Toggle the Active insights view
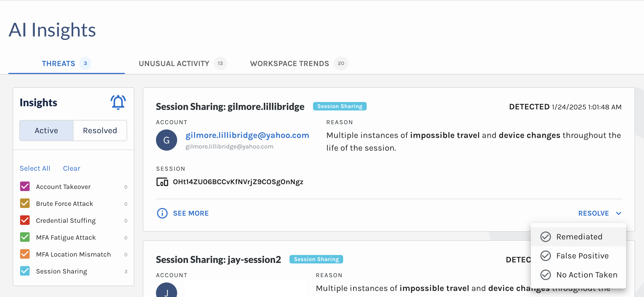Screen dimensions: 644x297 pos(46,130)
